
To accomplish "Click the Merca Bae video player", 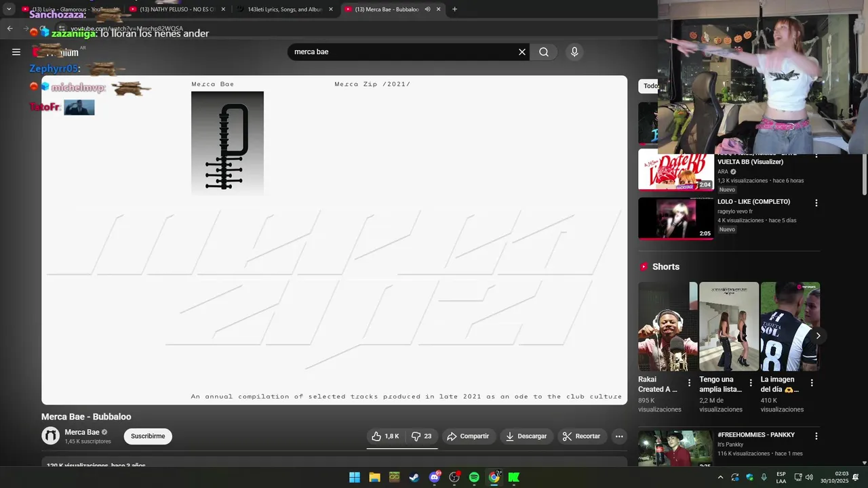I will (x=334, y=240).
